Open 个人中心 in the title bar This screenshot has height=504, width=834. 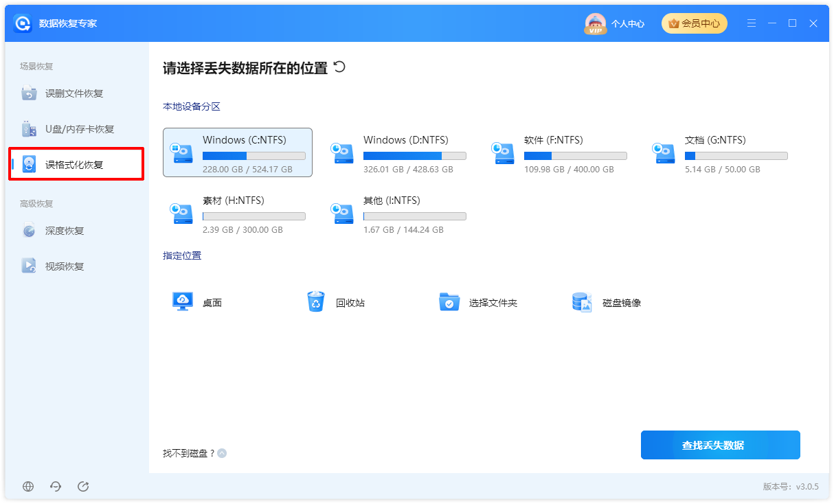pos(628,24)
